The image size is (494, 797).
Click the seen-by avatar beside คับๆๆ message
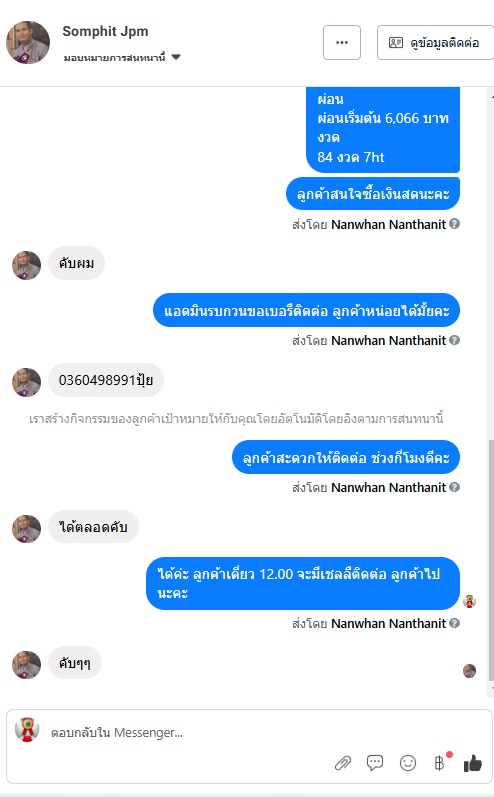coord(470,671)
